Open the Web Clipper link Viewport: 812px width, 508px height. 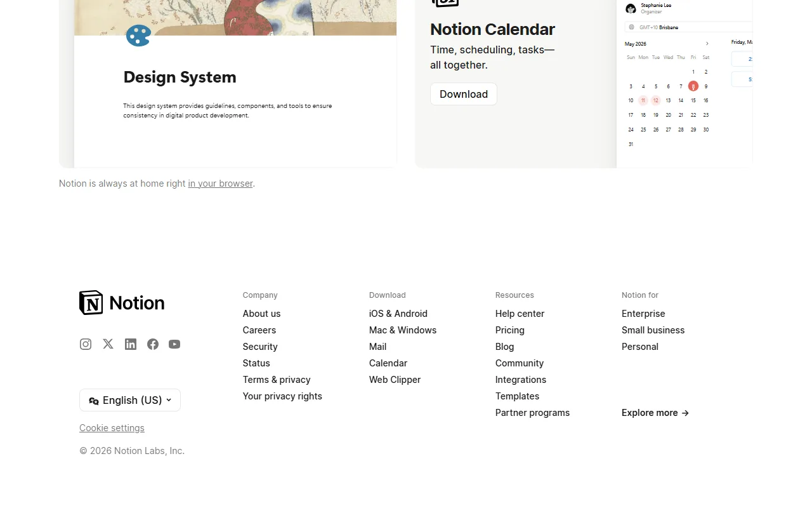pyautogui.click(x=395, y=380)
